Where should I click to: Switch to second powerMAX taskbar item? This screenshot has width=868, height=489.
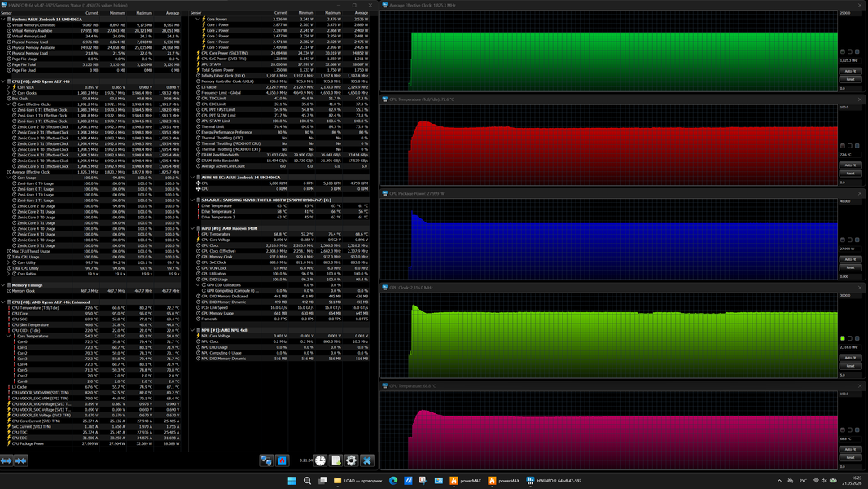pos(504,481)
